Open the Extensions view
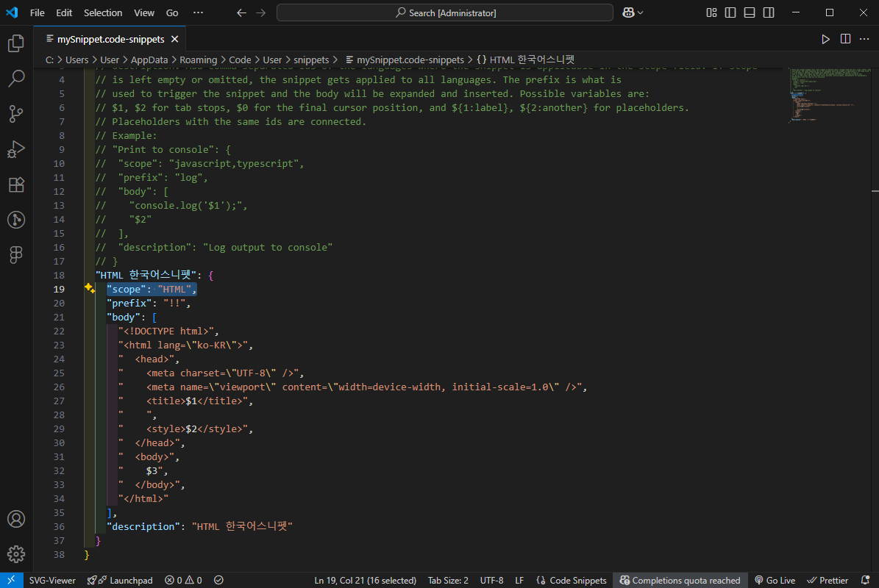The height and width of the screenshot is (588, 879). coord(16,184)
